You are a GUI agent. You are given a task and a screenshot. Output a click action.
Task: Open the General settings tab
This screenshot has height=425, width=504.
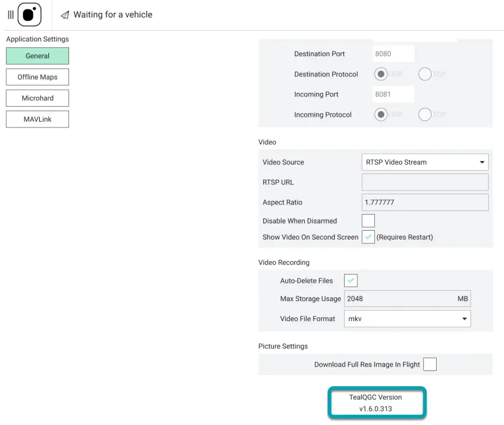click(38, 56)
